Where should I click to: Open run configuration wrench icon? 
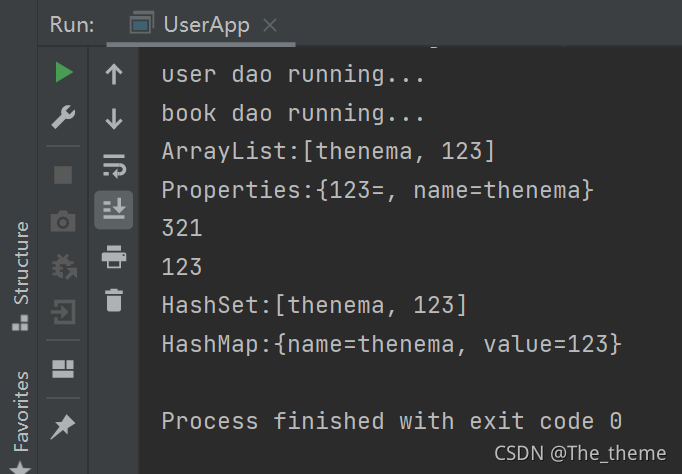[64, 117]
